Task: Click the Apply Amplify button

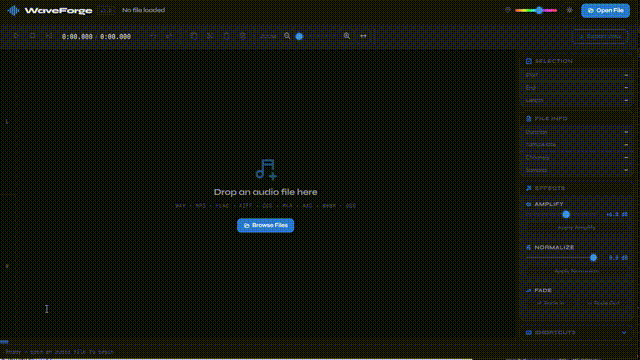Action: [x=576, y=228]
